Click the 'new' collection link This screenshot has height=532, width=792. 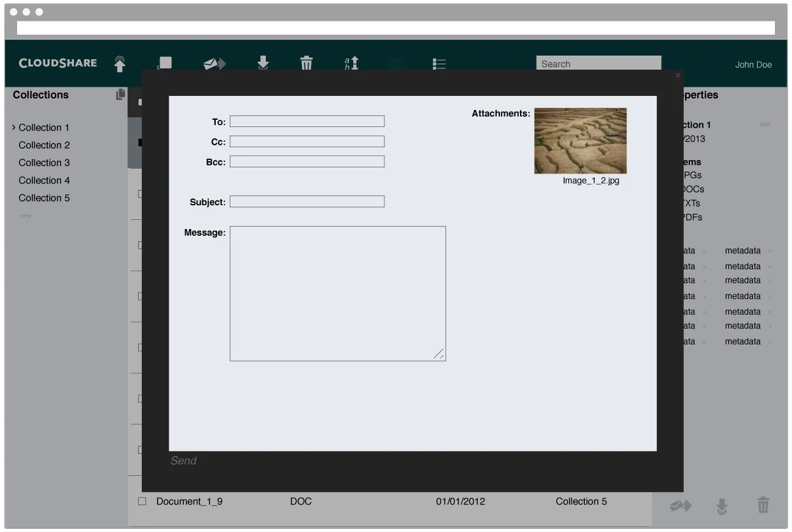tap(25, 216)
